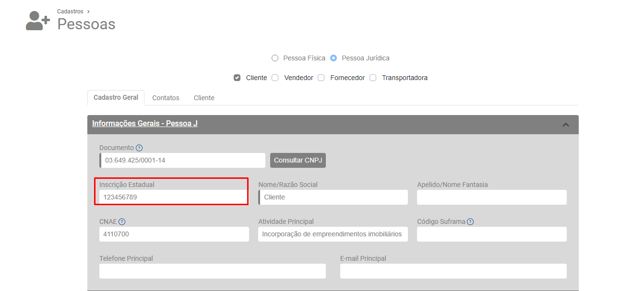Click the Informações Gerais - Pessoa J header
The image size is (644, 291).
pyautogui.click(x=145, y=124)
